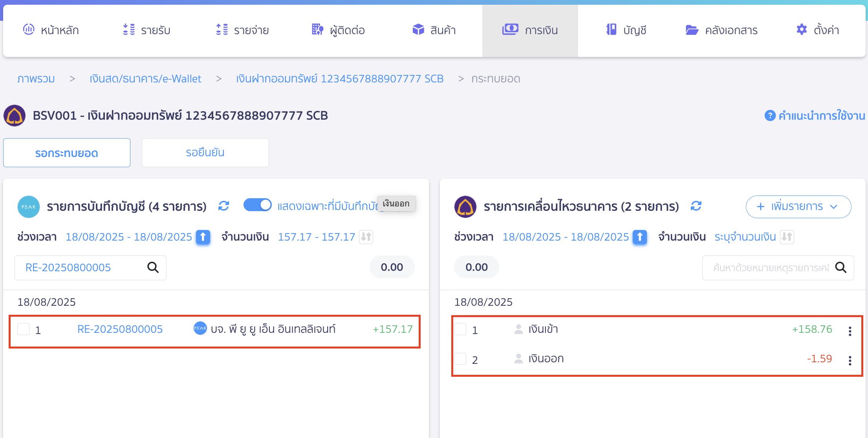The image size is (868, 438).
Task: Open คำแนะนำการใช้งาน help link
Action: [822, 116]
